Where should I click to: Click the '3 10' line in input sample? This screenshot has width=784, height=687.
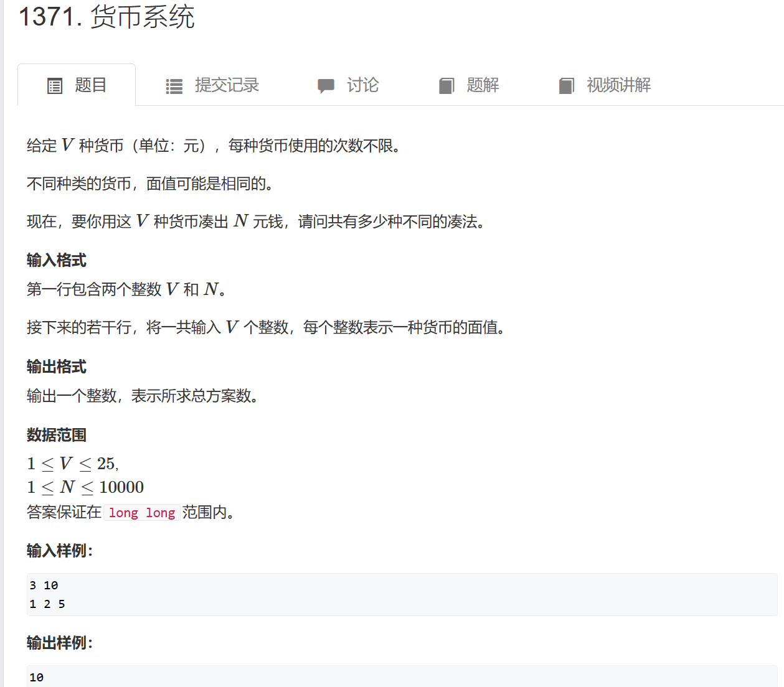44,586
